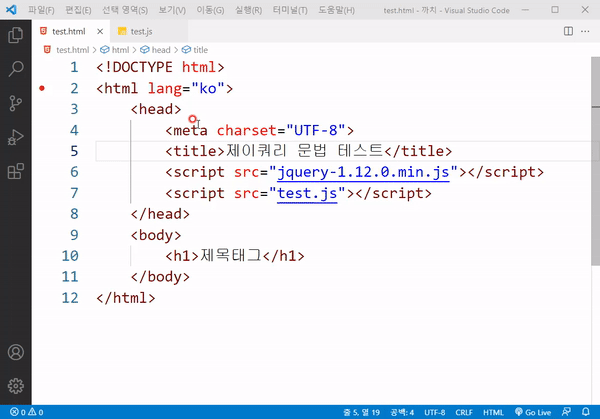Open the 실행(R) menu
This screenshot has height=419, width=600.
(x=248, y=10)
